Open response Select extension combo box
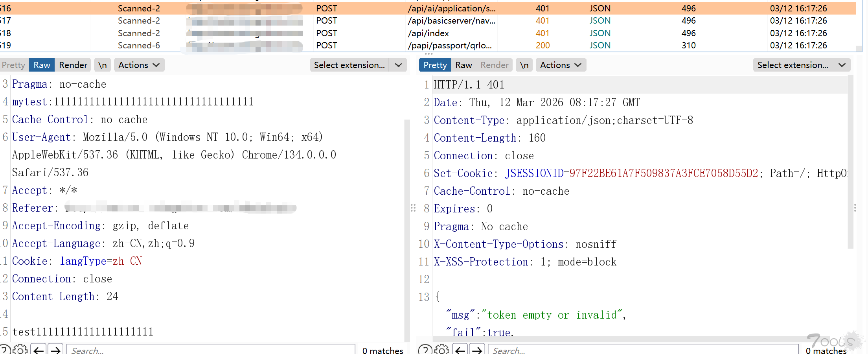 (x=802, y=65)
